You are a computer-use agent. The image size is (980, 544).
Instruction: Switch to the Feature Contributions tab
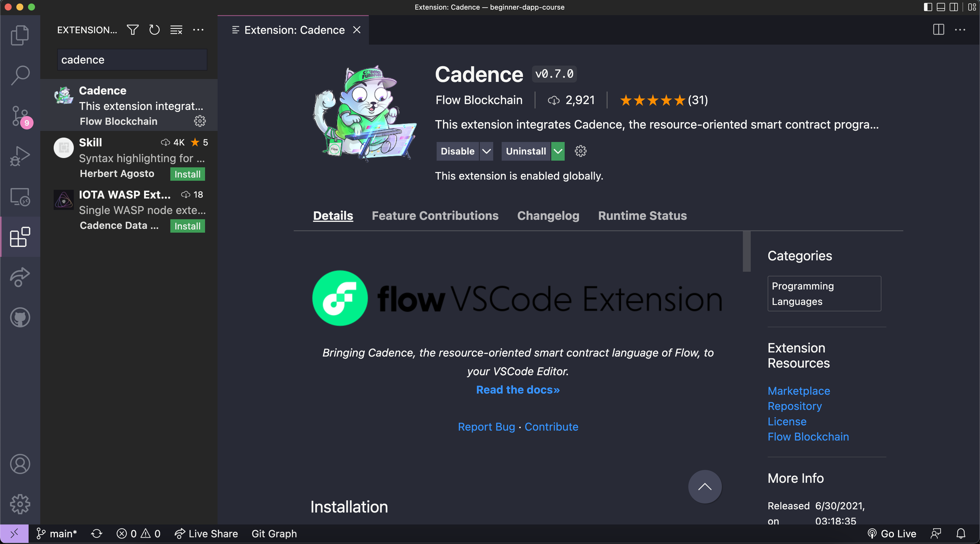coord(435,215)
